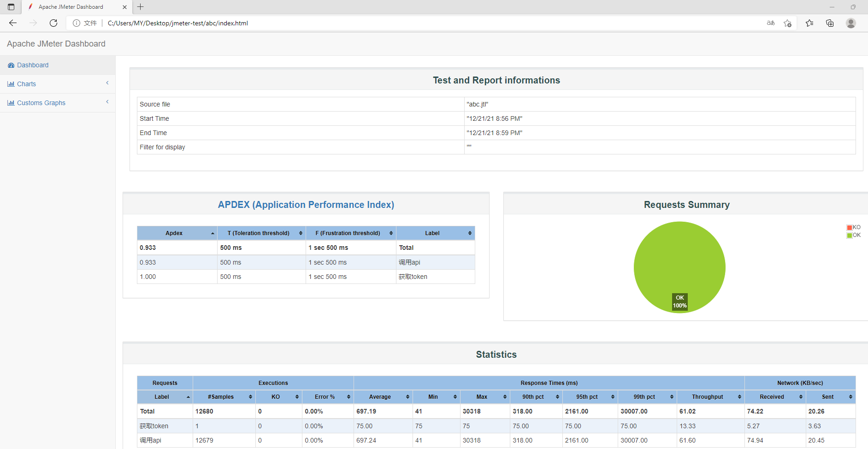Sort the APDEX table by Label

tap(435, 233)
